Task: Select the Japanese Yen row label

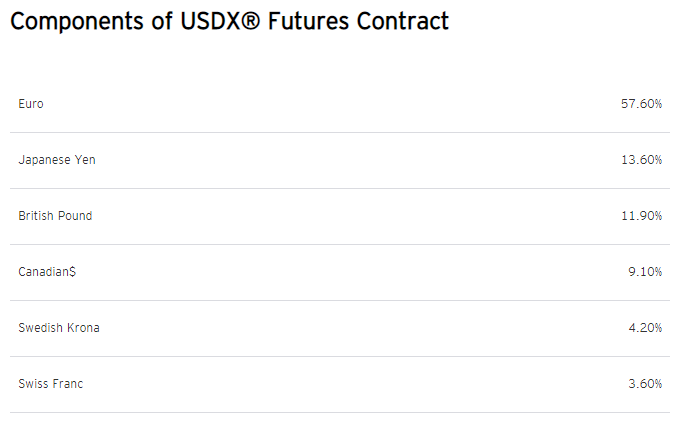Action: (x=57, y=160)
